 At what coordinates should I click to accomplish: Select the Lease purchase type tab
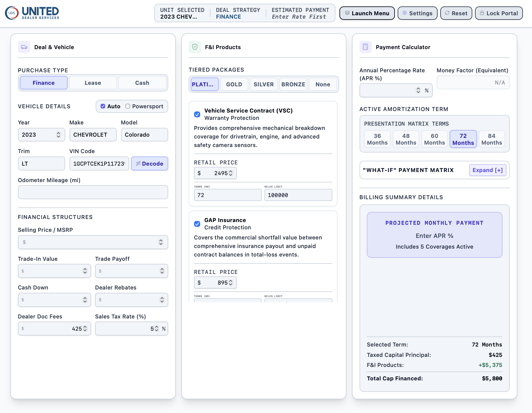coord(93,83)
